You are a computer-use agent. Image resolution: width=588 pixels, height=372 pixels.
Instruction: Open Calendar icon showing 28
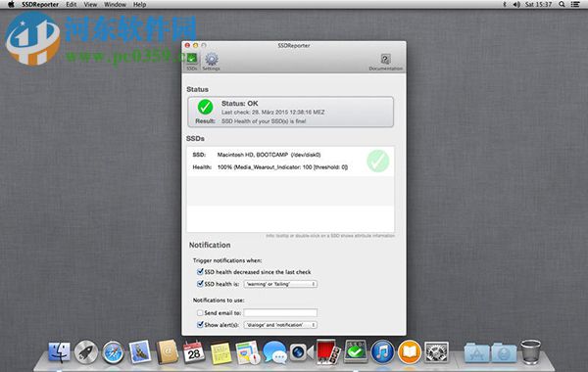[194, 352]
